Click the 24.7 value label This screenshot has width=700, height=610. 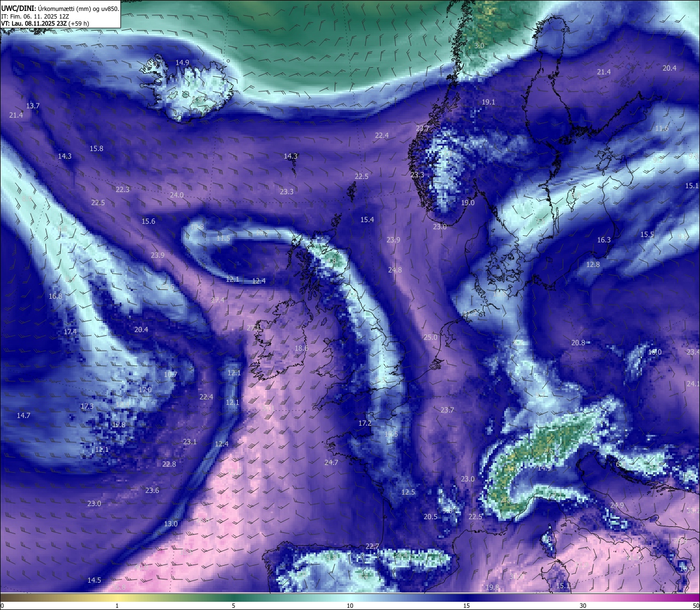coord(331,463)
